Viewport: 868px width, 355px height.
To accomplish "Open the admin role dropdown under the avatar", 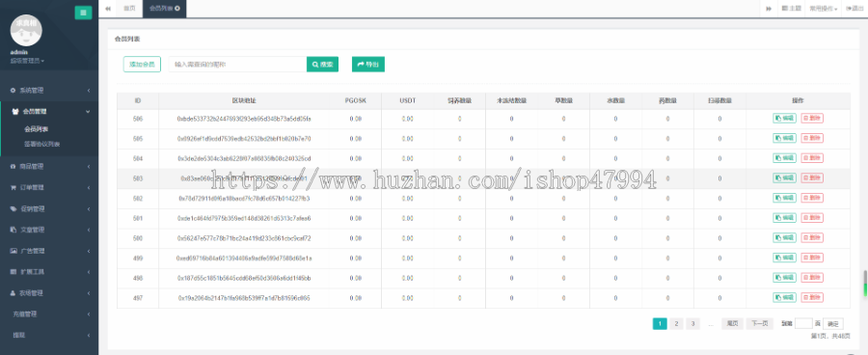I will pos(27,61).
